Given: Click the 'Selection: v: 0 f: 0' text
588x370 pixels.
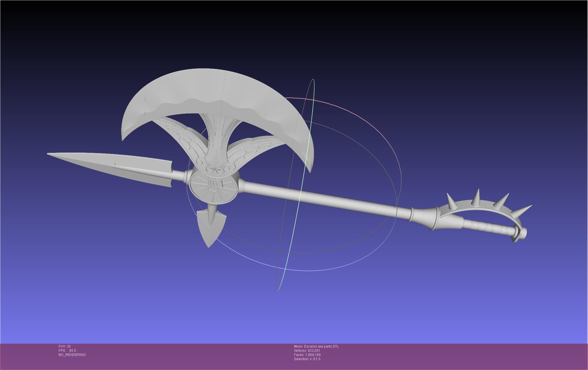Looking at the screenshot, I should (307, 359).
